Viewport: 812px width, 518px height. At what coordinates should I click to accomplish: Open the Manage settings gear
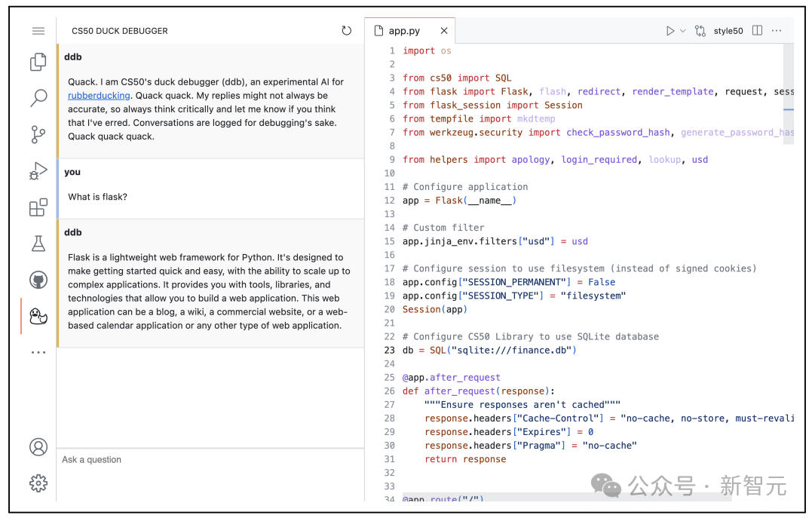coord(38,483)
